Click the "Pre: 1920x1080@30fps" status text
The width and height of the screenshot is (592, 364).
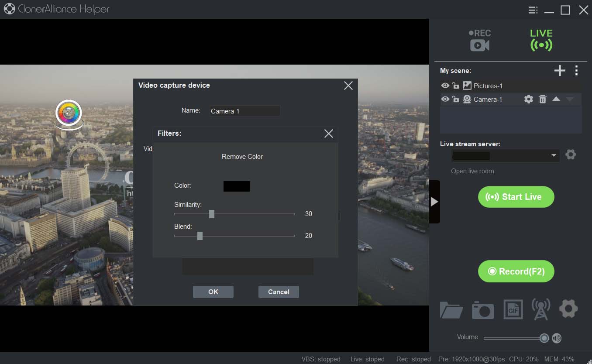(471, 359)
